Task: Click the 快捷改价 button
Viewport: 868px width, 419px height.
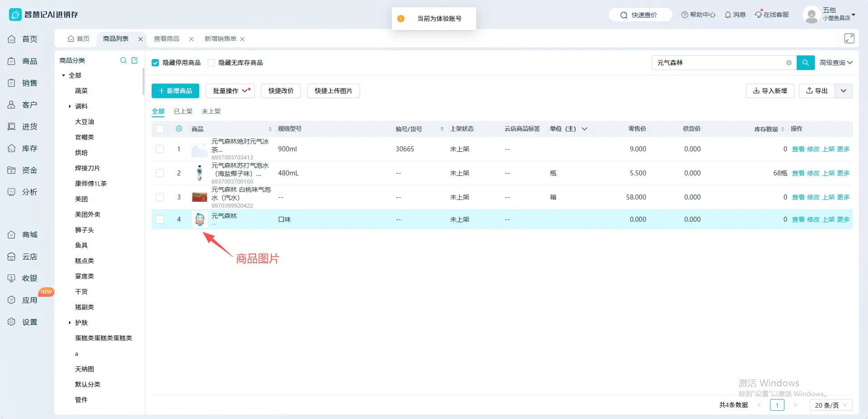Action: [x=281, y=91]
